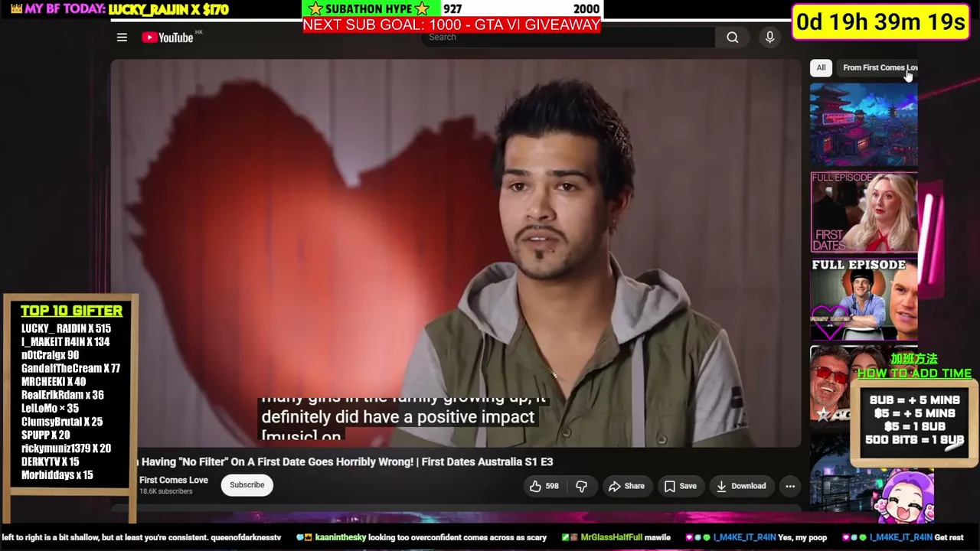Click the n0tCraigx 90 gifter entry
980x551 pixels.
(x=50, y=355)
